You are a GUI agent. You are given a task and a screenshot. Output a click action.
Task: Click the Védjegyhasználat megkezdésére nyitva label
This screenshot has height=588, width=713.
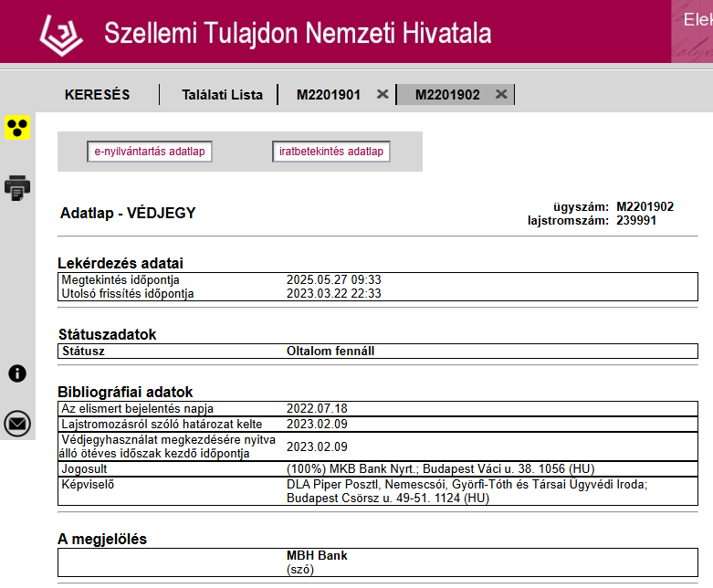click(x=167, y=446)
